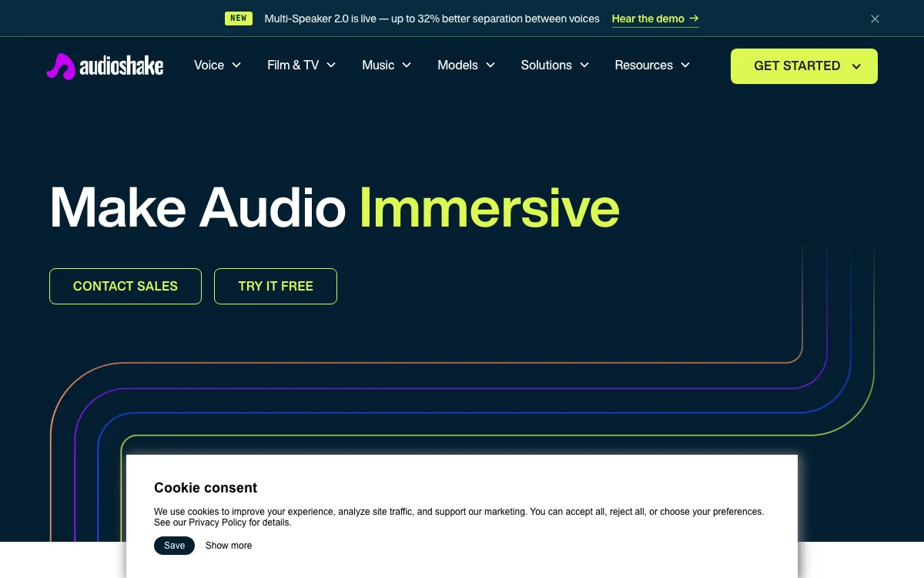Open the Voice menu
Screen dimensions: 924x578
[217, 66]
